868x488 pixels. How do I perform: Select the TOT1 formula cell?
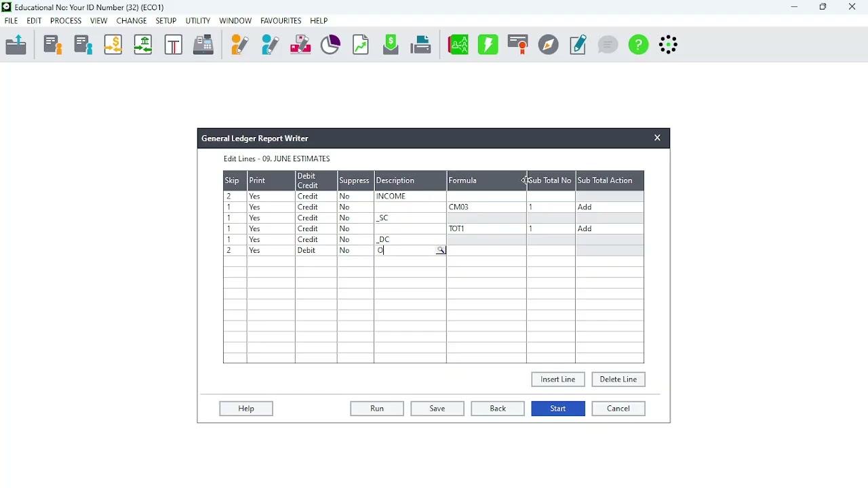click(x=487, y=229)
